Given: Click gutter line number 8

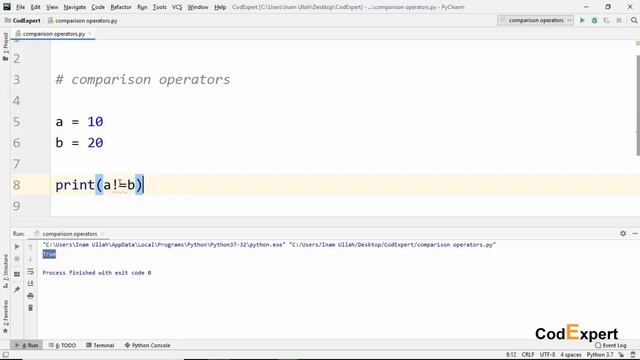Looking at the screenshot, I should (16, 185).
